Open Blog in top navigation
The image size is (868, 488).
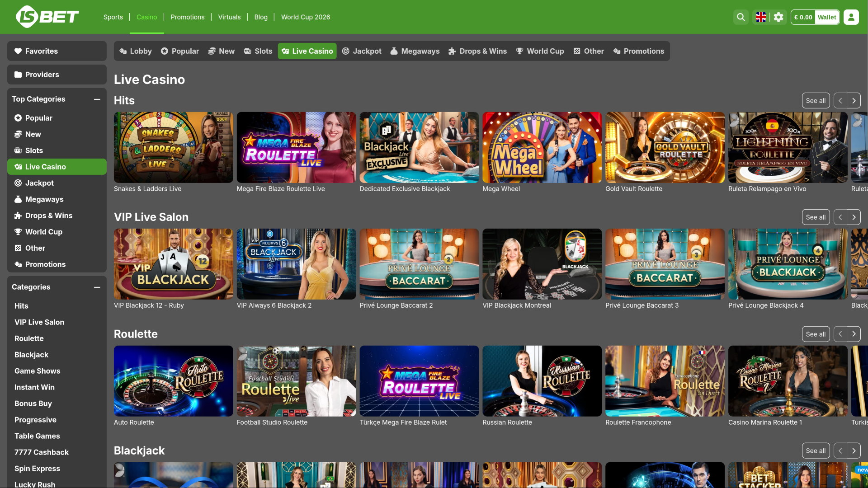[x=261, y=17]
